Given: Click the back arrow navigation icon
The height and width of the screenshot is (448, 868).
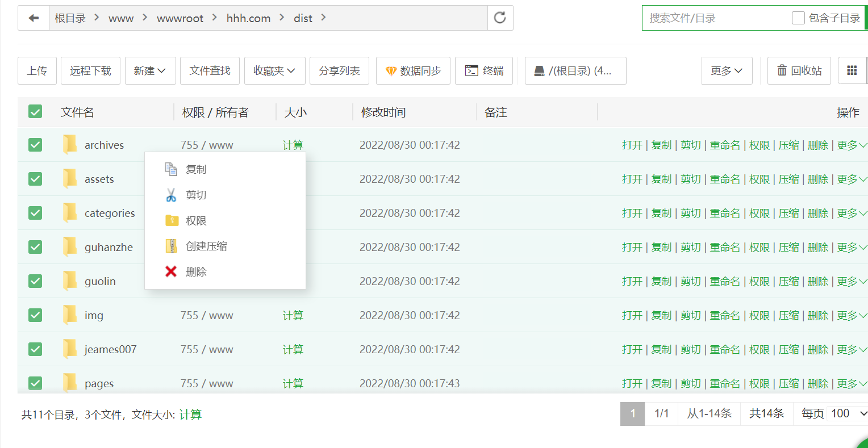Looking at the screenshot, I should [34, 18].
